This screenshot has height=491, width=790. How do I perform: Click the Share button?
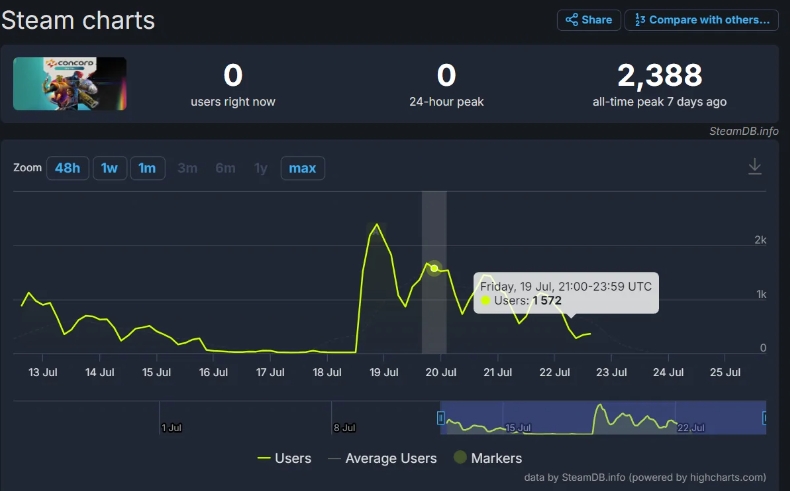click(588, 20)
